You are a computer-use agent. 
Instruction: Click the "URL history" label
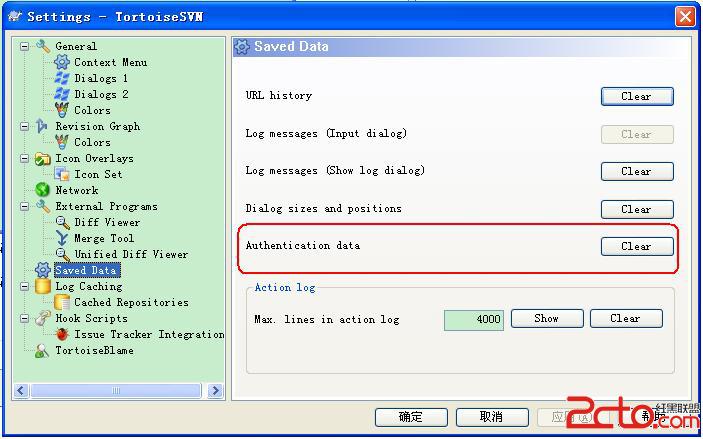(278, 96)
